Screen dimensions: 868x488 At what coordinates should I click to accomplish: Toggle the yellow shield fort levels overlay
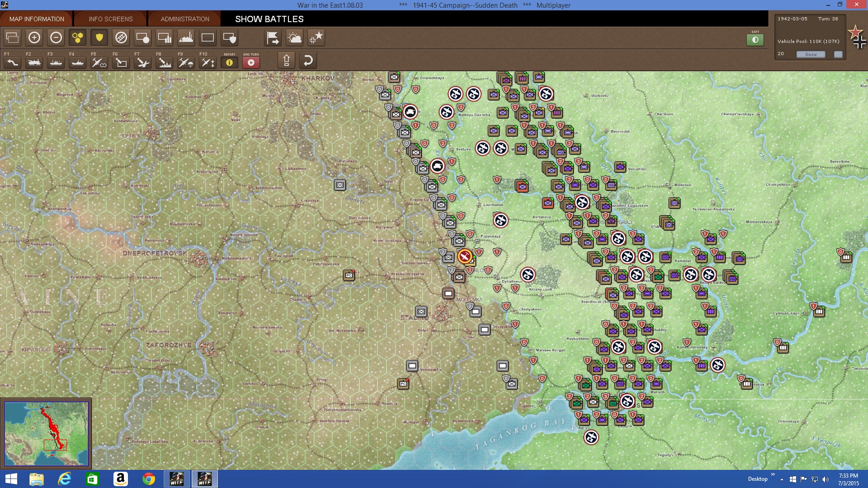(99, 38)
